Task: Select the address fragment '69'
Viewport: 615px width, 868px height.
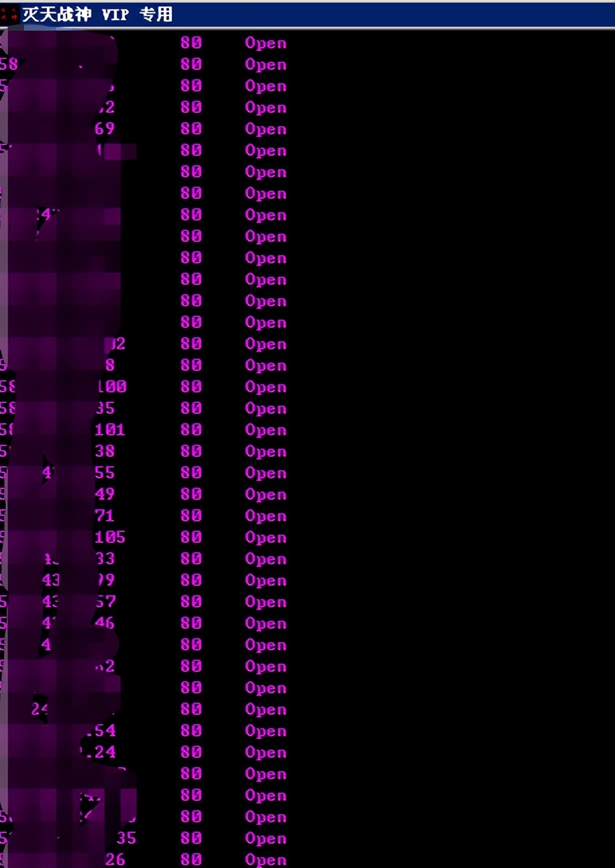Action: 105,129
